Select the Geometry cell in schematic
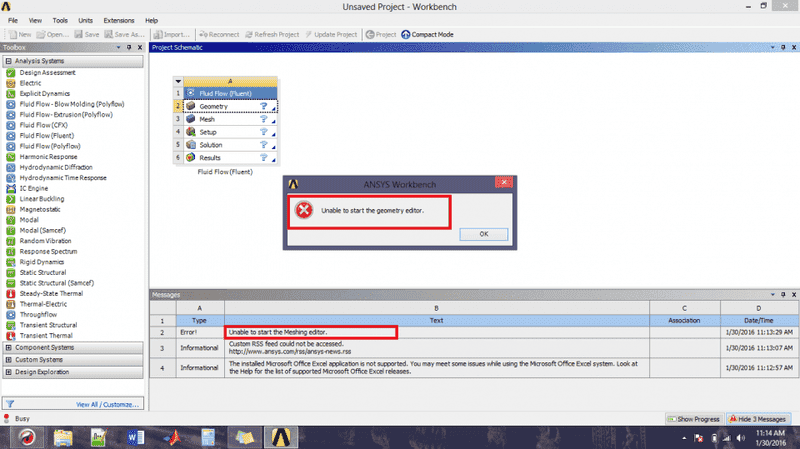Viewport: 800px width, 449px height. coord(230,107)
